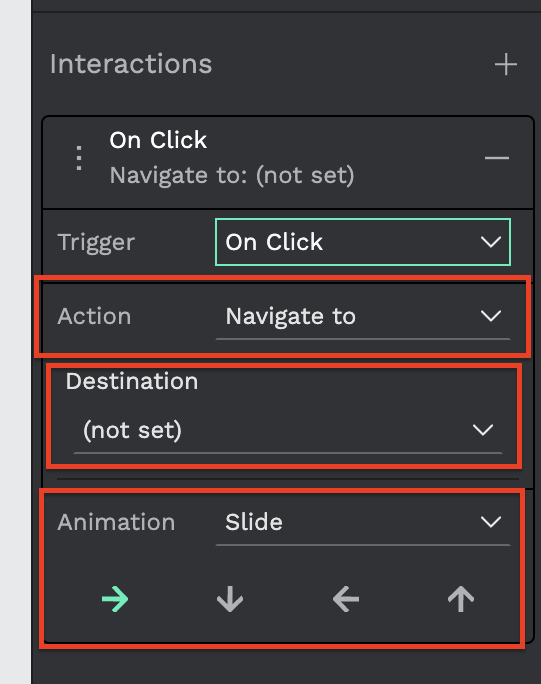Image resolution: width=541 pixels, height=684 pixels.
Task: Click the Animation label
Action: [x=116, y=522]
